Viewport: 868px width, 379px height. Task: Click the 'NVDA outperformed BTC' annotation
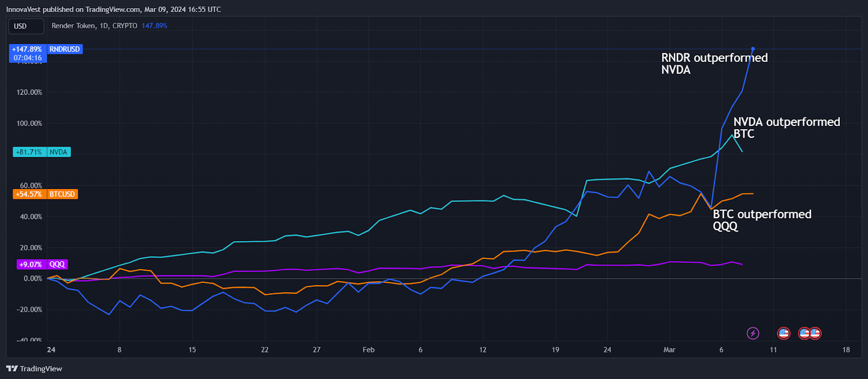click(787, 128)
